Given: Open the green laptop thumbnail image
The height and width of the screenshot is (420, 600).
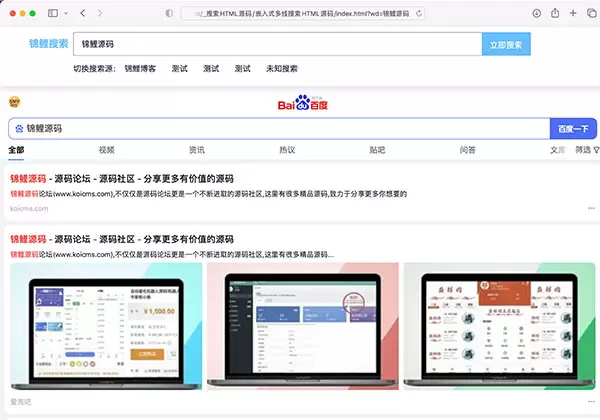Looking at the screenshot, I should (x=499, y=326).
